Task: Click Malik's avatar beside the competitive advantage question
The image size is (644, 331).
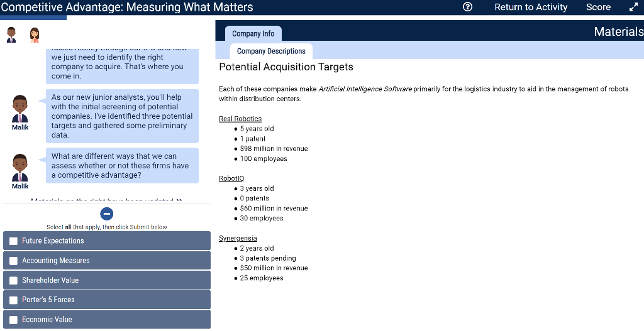Action: pos(19,168)
